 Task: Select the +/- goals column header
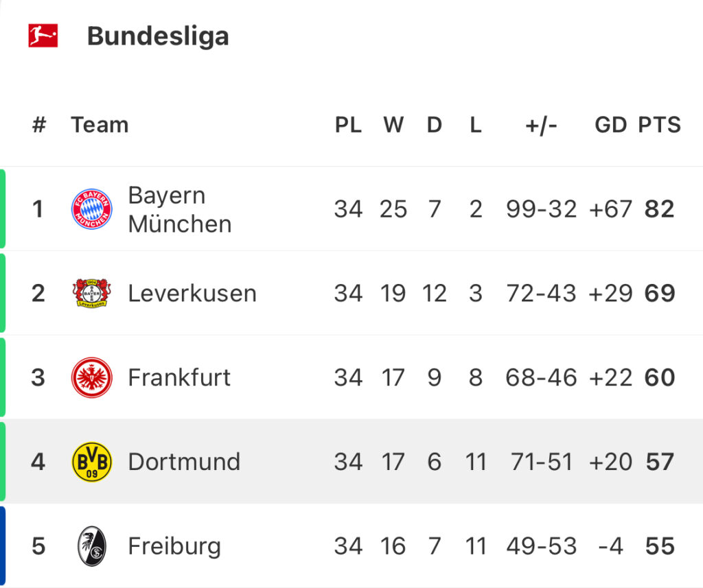click(541, 126)
